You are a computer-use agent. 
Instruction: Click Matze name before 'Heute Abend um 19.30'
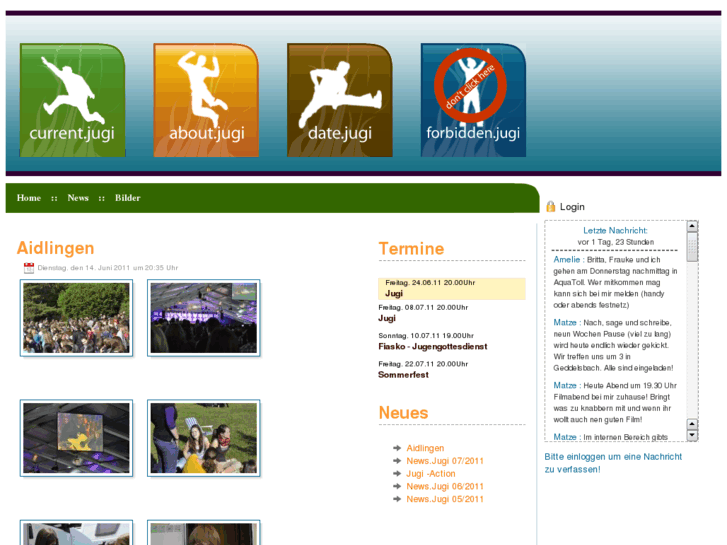(565, 385)
